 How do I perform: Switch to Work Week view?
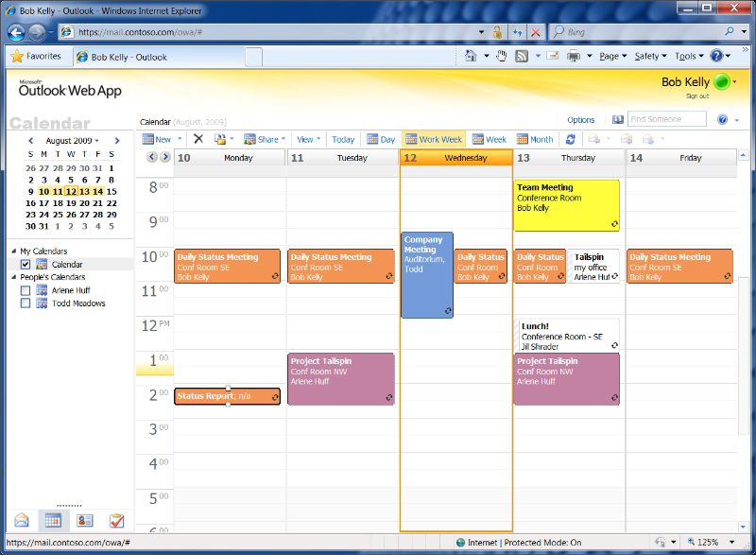tap(434, 139)
